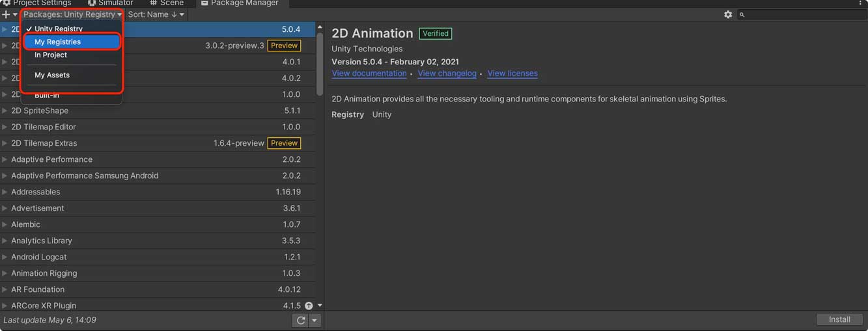Image resolution: width=868 pixels, height=331 pixels.
Task: Expand the 2D Tilemap Extras package row
Action: coord(5,143)
